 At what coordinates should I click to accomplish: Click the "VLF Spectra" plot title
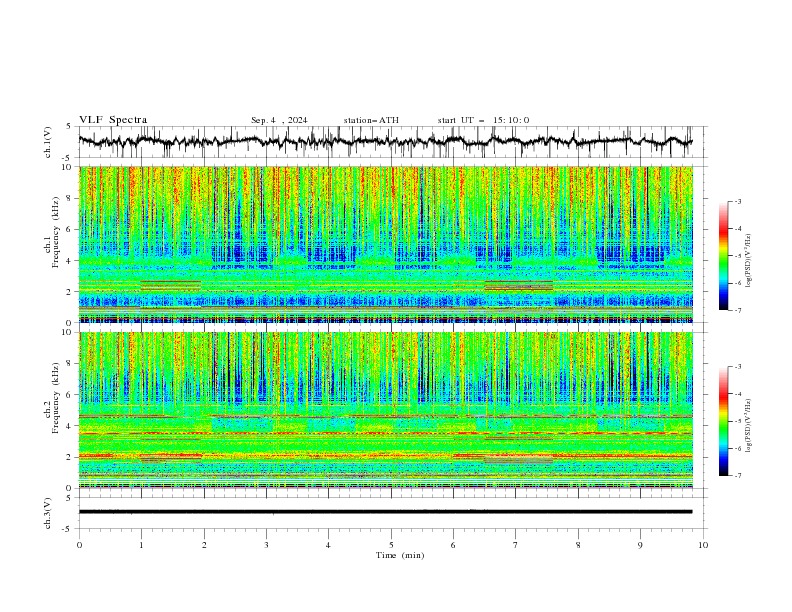pyautogui.click(x=113, y=120)
